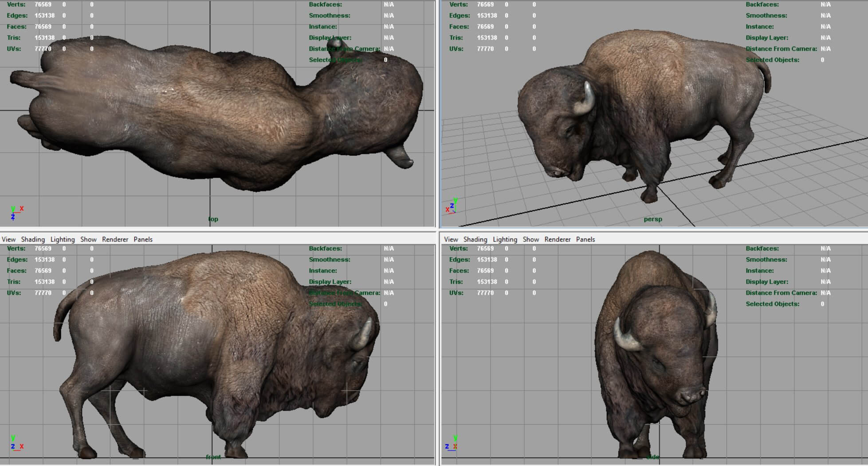The image size is (868, 466).
Task: Open Lighting menu in side viewport panel
Action: click(505, 239)
